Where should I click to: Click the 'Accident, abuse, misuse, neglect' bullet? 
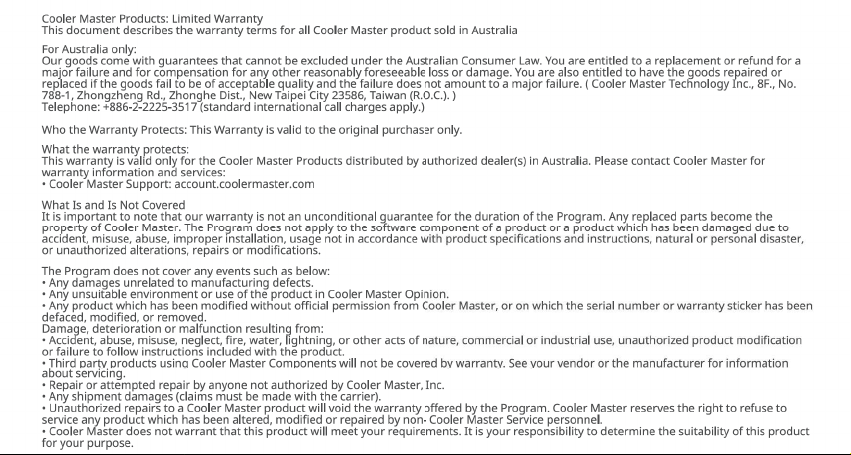tap(422, 346)
